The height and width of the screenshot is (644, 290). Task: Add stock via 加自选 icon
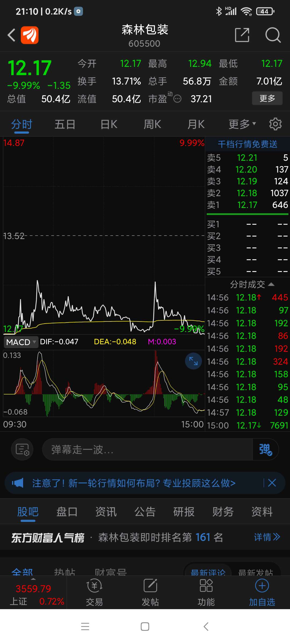[262, 592]
